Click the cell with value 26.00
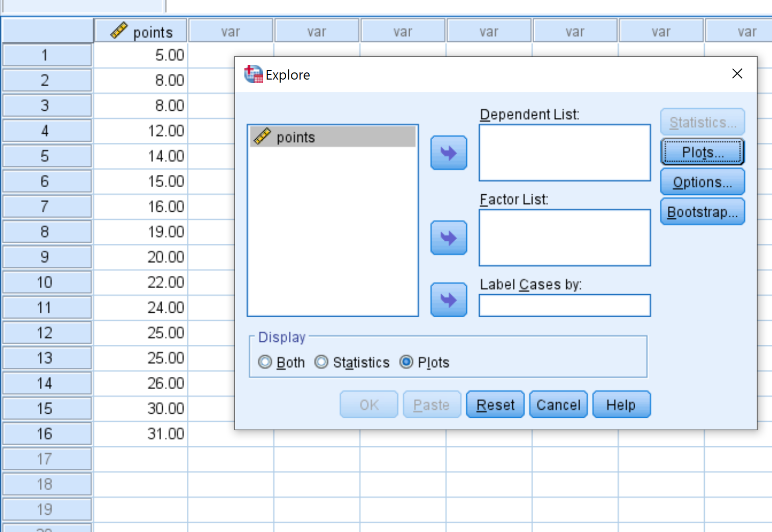 click(141, 384)
